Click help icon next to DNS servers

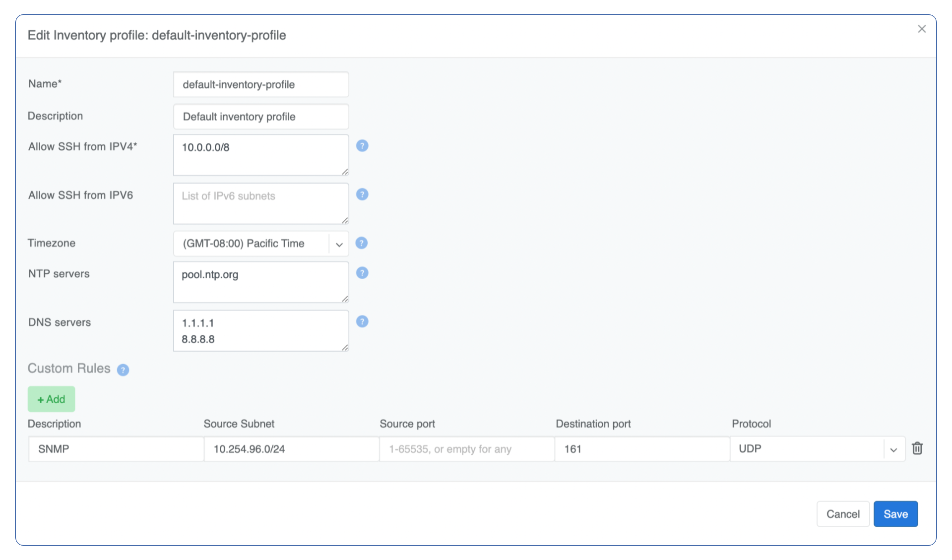362,321
